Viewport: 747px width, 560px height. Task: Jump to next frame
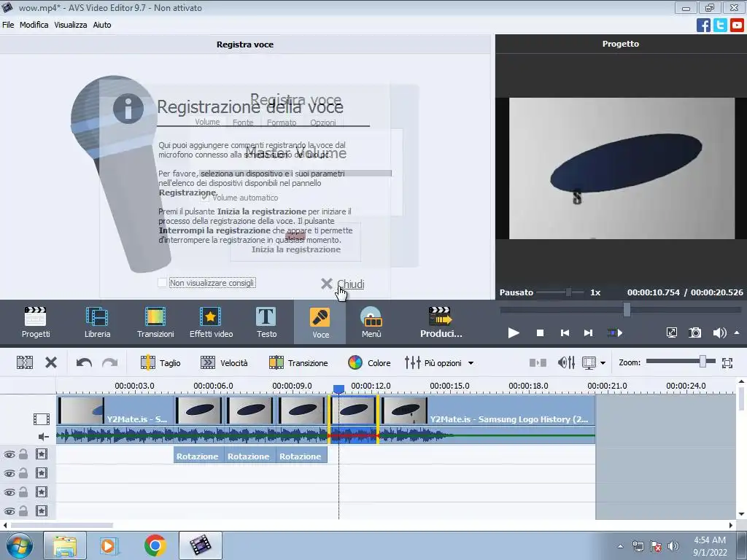point(589,332)
